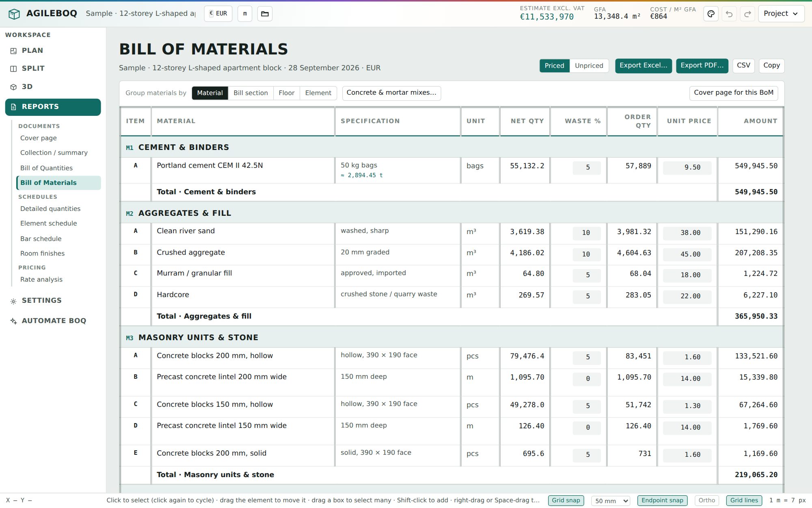Image resolution: width=812 pixels, height=508 pixels.
Task: Select the Reports section
Action: 53,107
